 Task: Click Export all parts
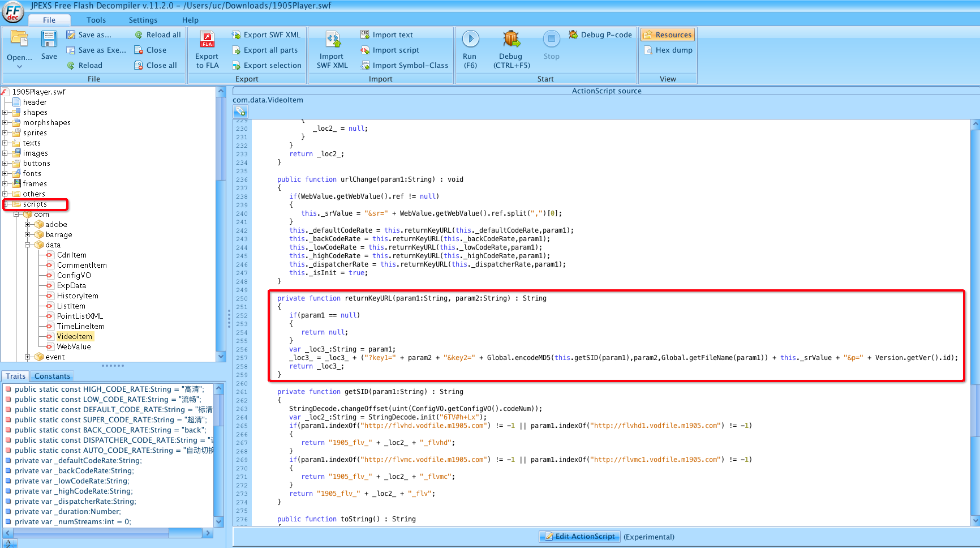[265, 50]
